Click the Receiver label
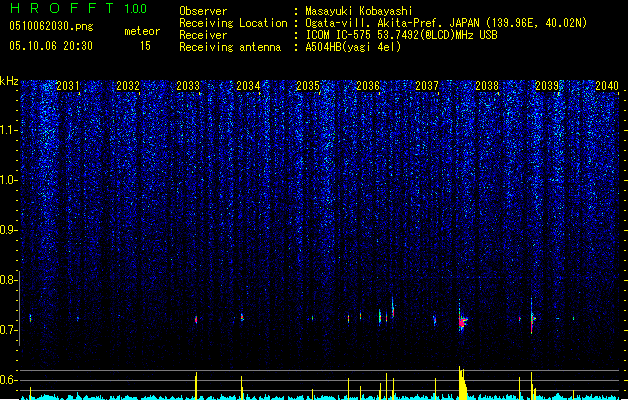This screenshot has width=629, height=400. coord(203,35)
